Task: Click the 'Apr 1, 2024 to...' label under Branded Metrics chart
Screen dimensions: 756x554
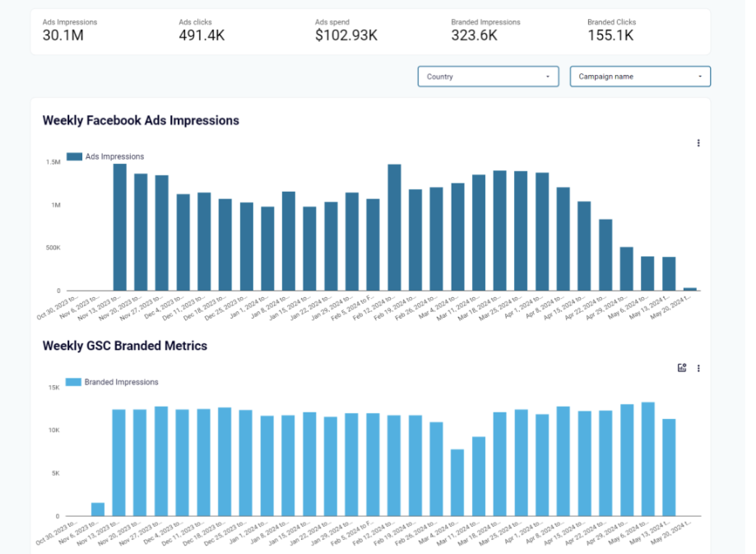Action: click(522, 533)
